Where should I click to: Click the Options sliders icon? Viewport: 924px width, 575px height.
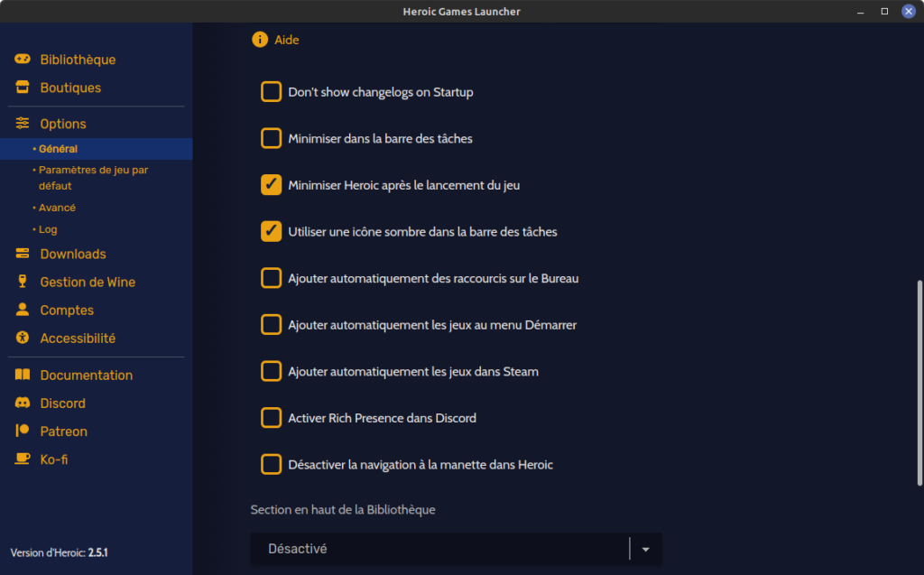coord(23,124)
